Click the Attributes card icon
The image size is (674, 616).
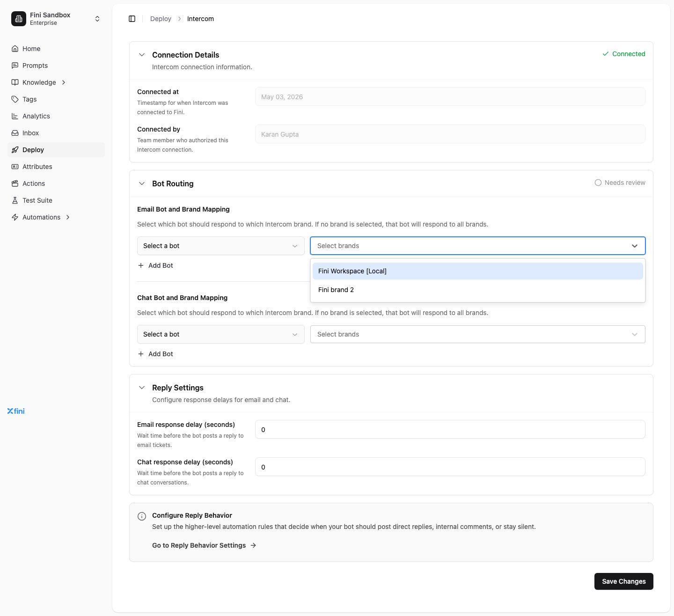[15, 167]
